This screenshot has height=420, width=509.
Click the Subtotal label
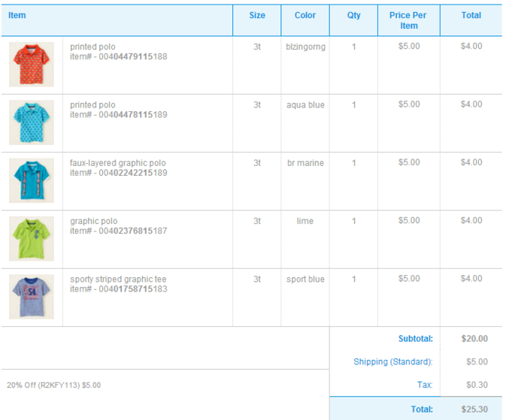click(416, 339)
